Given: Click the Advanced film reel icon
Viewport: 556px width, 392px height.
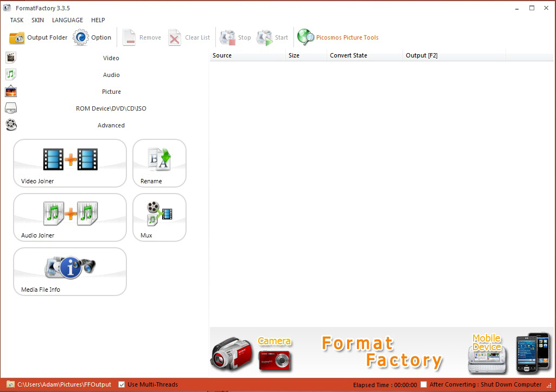Looking at the screenshot, I should tap(11, 125).
